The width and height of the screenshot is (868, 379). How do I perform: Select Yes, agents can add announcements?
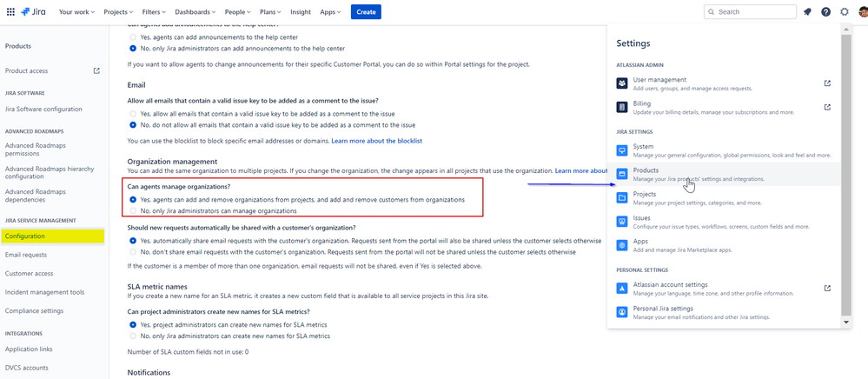(x=132, y=37)
